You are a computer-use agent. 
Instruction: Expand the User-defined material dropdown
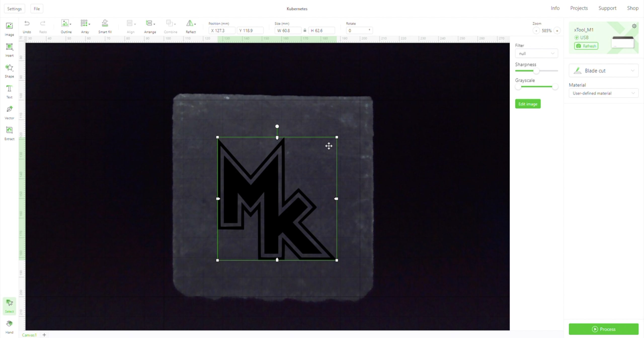coord(603,93)
